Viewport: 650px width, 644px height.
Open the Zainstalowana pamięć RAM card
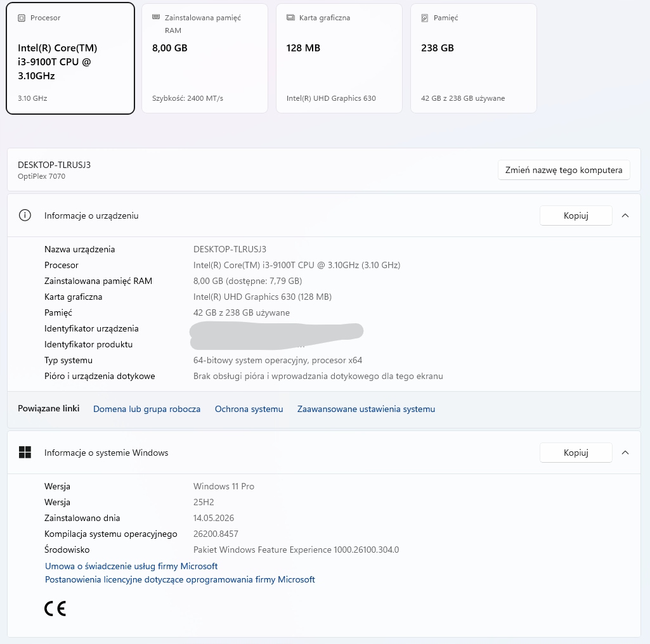[205, 58]
